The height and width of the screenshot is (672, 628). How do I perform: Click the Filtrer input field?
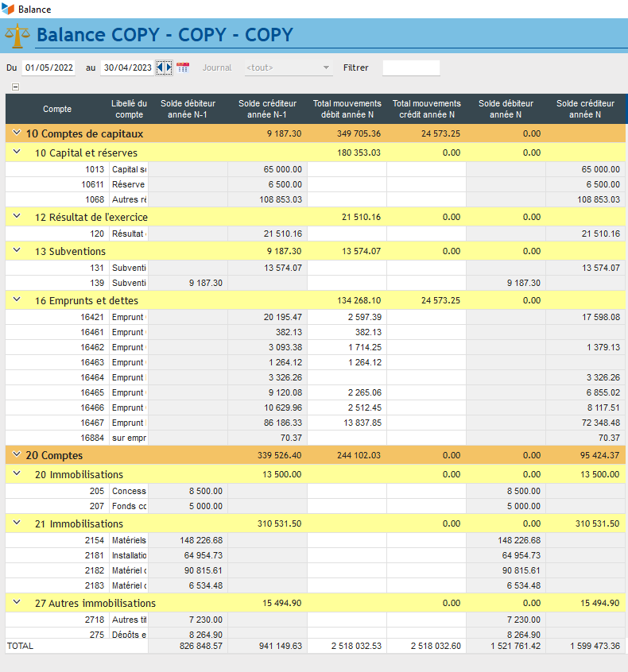point(411,68)
